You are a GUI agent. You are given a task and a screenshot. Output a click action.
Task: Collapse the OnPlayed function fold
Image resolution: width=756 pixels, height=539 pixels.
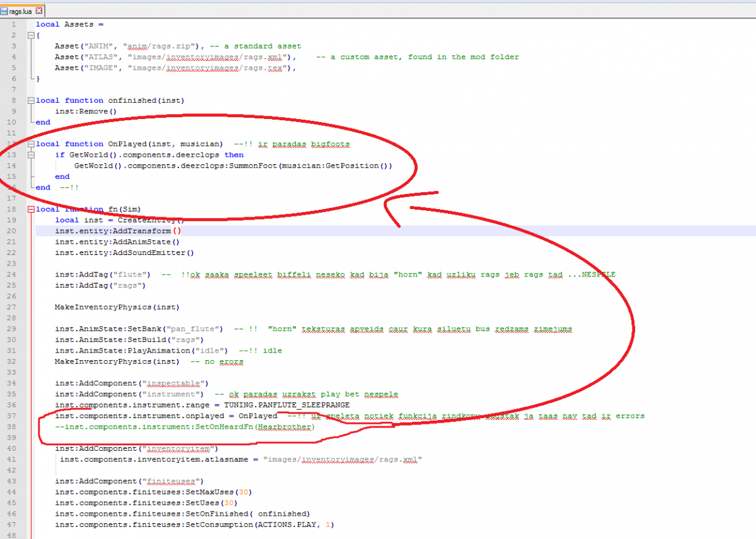pos(30,144)
